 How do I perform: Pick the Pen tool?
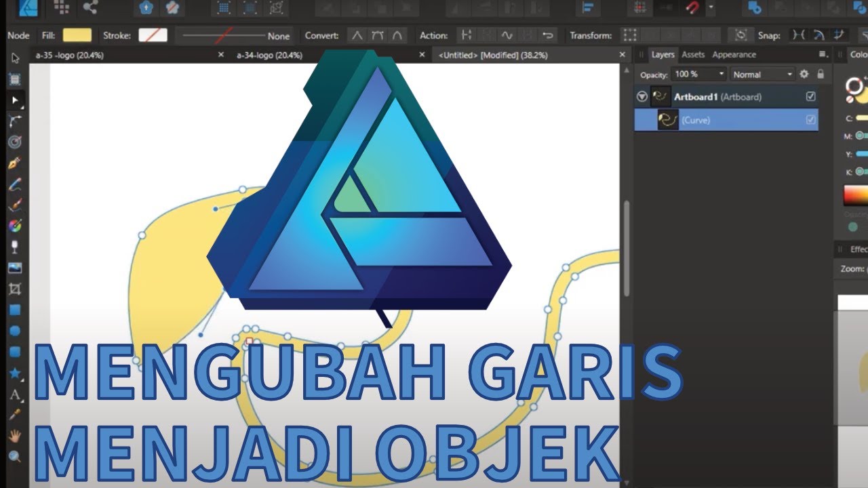[x=14, y=163]
